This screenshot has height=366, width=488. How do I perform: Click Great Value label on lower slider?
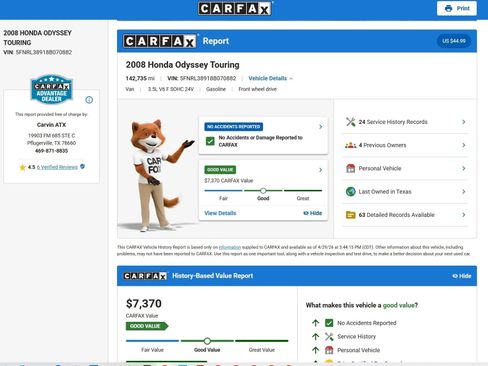coord(262,350)
